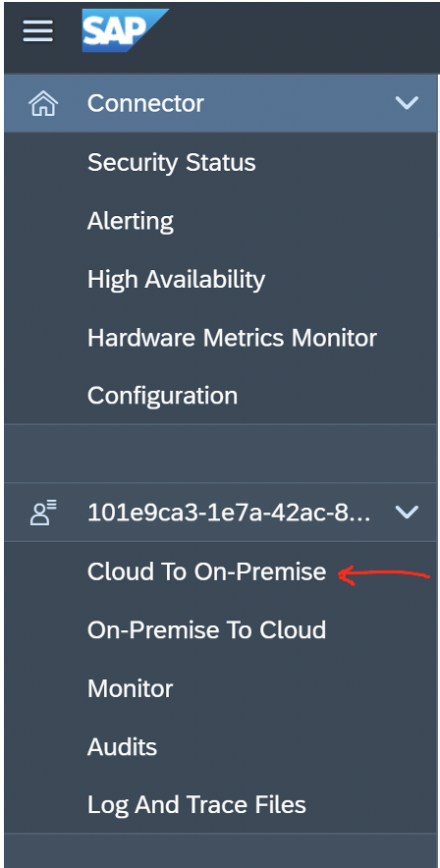Image resolution: width=440 pixels, height=868 pixels.
Task: Go to Alerting
Action: click(131, 222)
